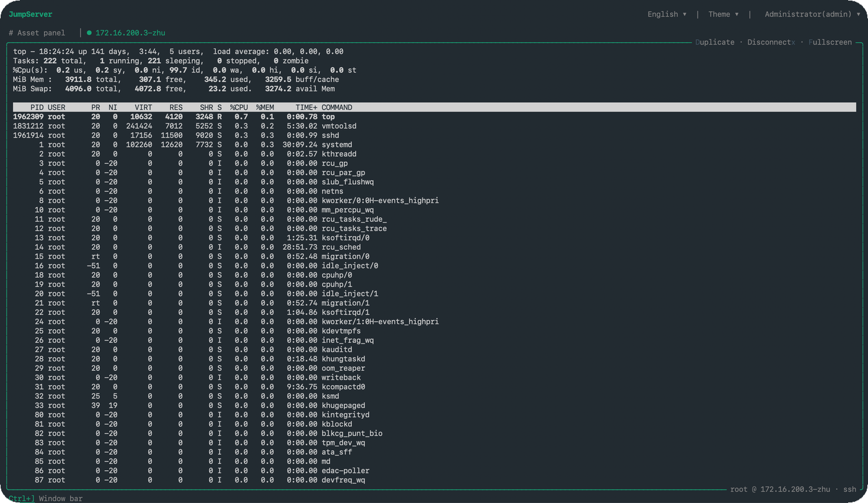Click the PID column header
This screenshot has height=503, width=868.
37,107
